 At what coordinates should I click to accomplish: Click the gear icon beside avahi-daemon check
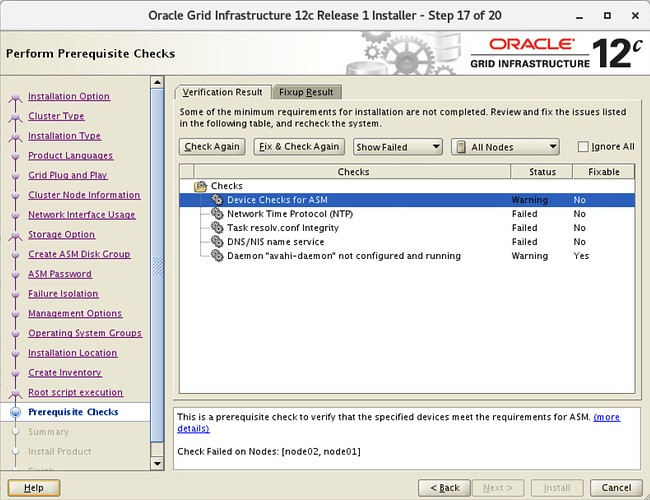[217, 256]
